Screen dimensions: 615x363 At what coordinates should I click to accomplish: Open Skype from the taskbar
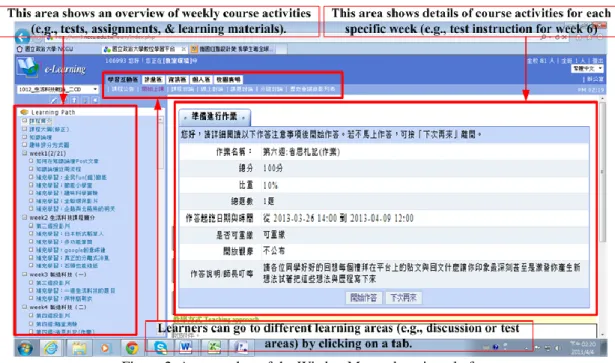160,348
